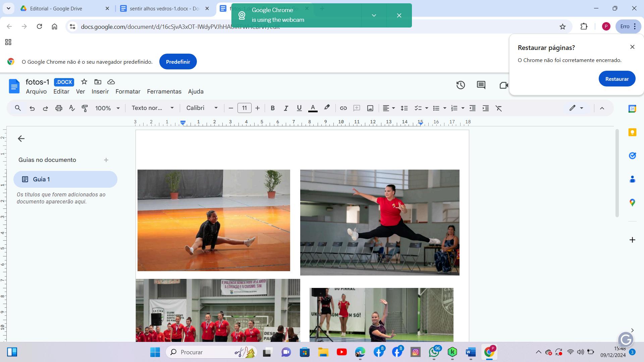The width and height of the screenshot is (644, 362).
Task: Open version history clock icon
Action: (461, 85)
